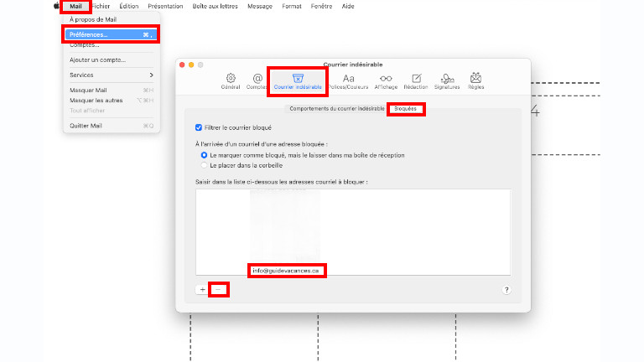Viewport: 644px width, 362px height.
Task: Open the Général preferences pane
Action: pos(231,81)
